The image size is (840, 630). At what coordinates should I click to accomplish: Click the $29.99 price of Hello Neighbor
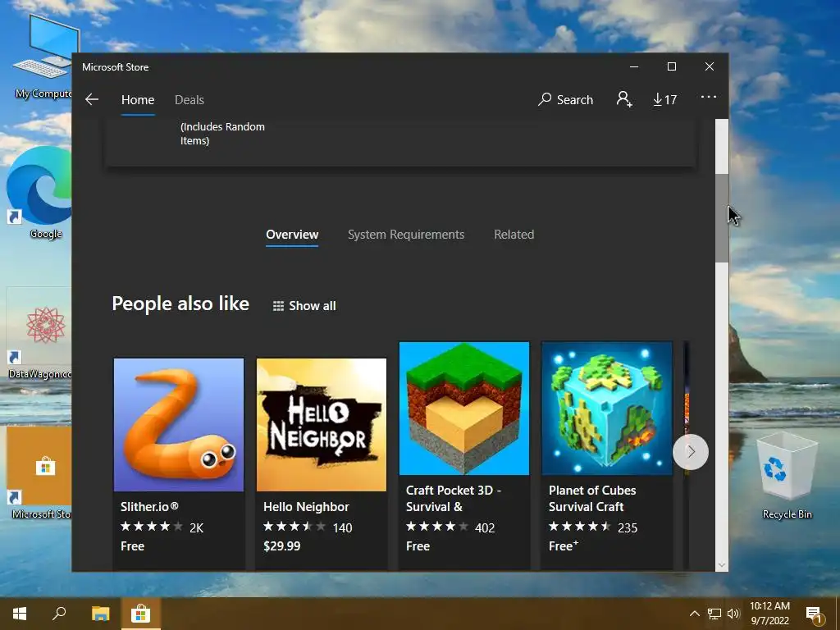[x=282, y=546]
